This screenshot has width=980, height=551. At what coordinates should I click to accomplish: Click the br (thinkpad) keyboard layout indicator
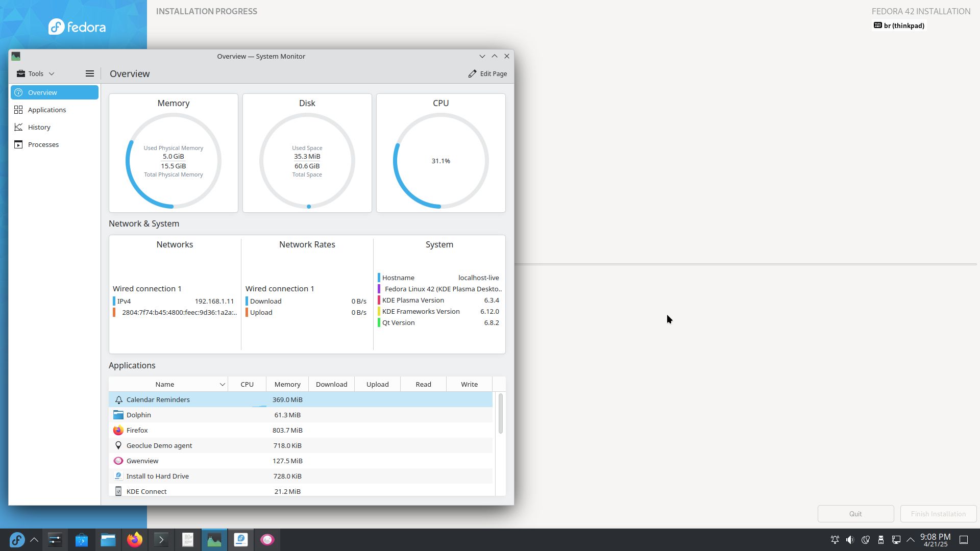(899, 26)
